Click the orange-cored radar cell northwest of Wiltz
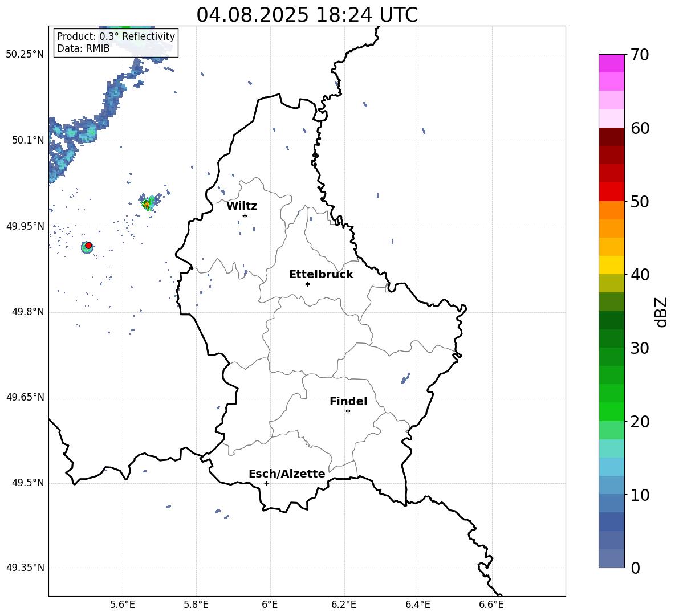The height and width of the screenshot is (616, 675). [x=148, y=203]
